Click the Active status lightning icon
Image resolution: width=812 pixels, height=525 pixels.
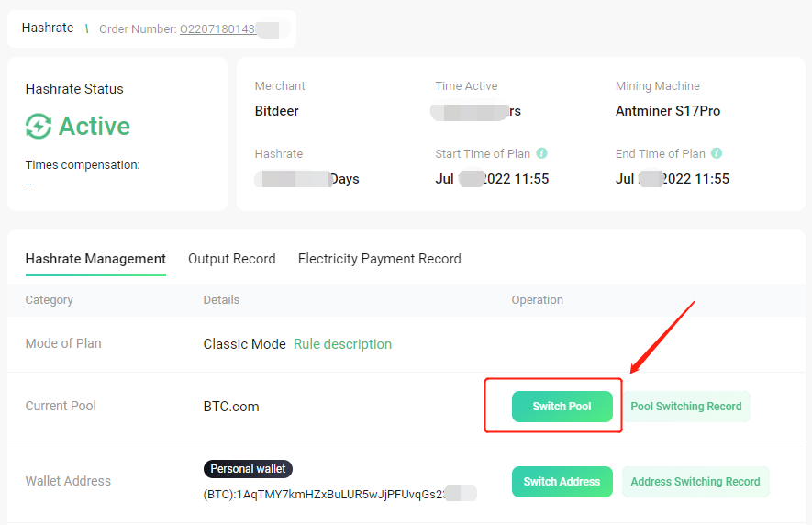pyautogui.click(x=39, y=126)
